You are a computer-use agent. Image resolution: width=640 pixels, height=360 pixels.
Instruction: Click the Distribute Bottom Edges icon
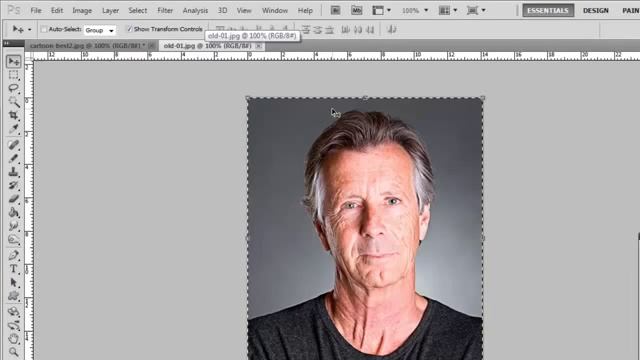click(x=329, y=29)
